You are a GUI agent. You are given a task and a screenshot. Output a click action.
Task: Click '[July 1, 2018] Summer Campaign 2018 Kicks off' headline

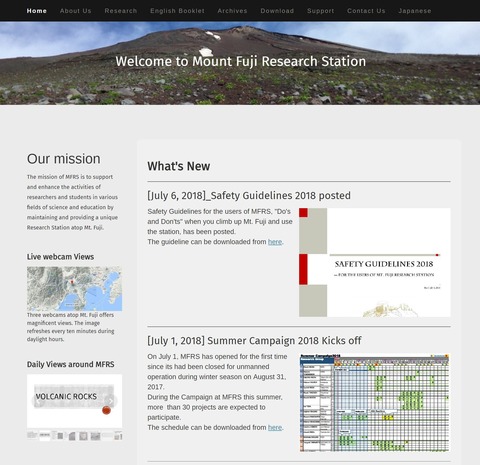pos(254,341)
